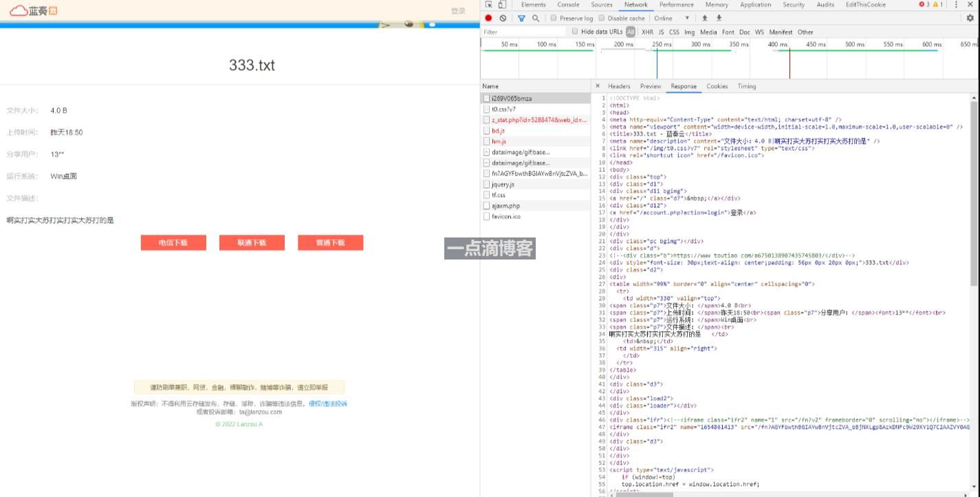Show the Headers tab of the request
Image resolution: width=980 pixels, height=497 pixels.
[x=619, y=86]
